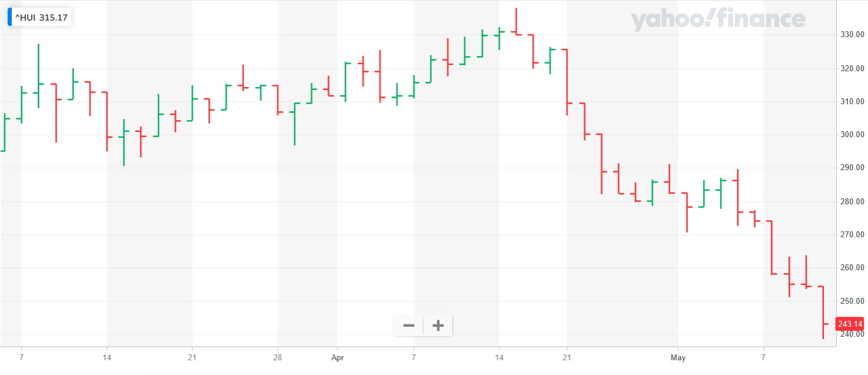
Task: Zoom in using the plus button
Action: (438, 326)
